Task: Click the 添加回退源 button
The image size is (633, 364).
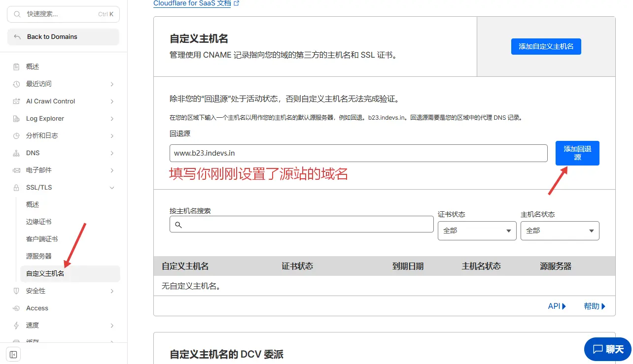Action: point(577,153)
